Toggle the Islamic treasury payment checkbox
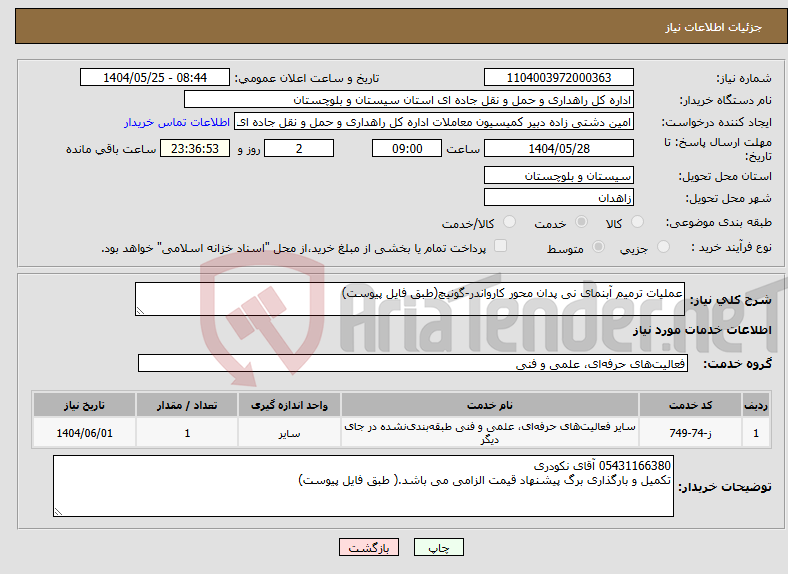Screen dimensions: 788x574 (500, 246)
